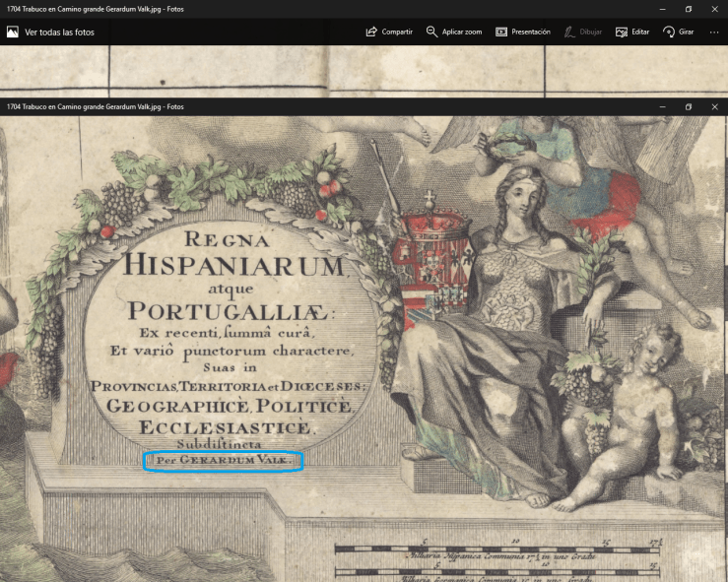The width and height of the screenshot is (728, 582).
Task: Open the three-dot more options menu
Action: 713,32
